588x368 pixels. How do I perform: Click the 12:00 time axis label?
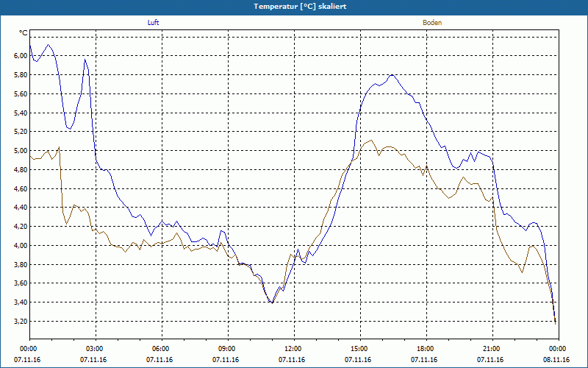tap(292, 349)
